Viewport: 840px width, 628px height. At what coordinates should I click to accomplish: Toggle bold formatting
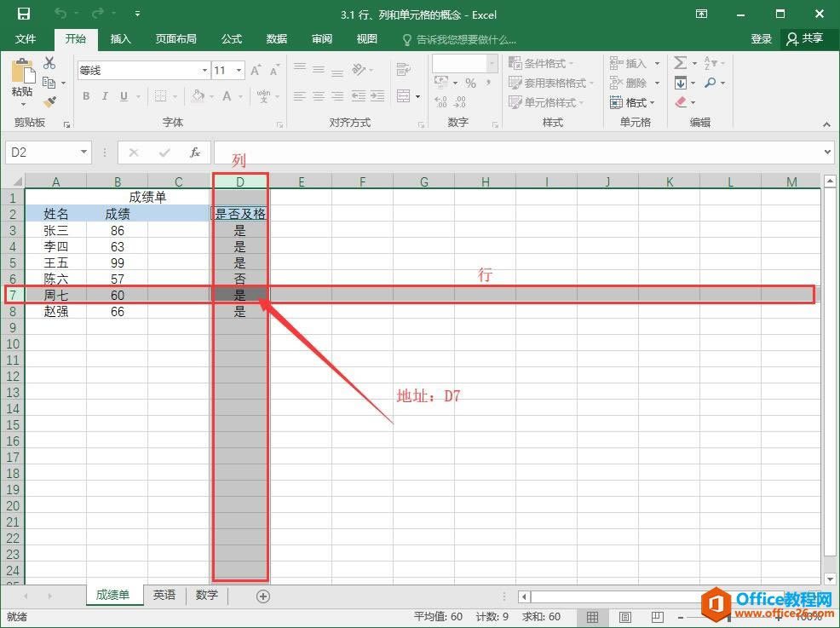point(84,96)
